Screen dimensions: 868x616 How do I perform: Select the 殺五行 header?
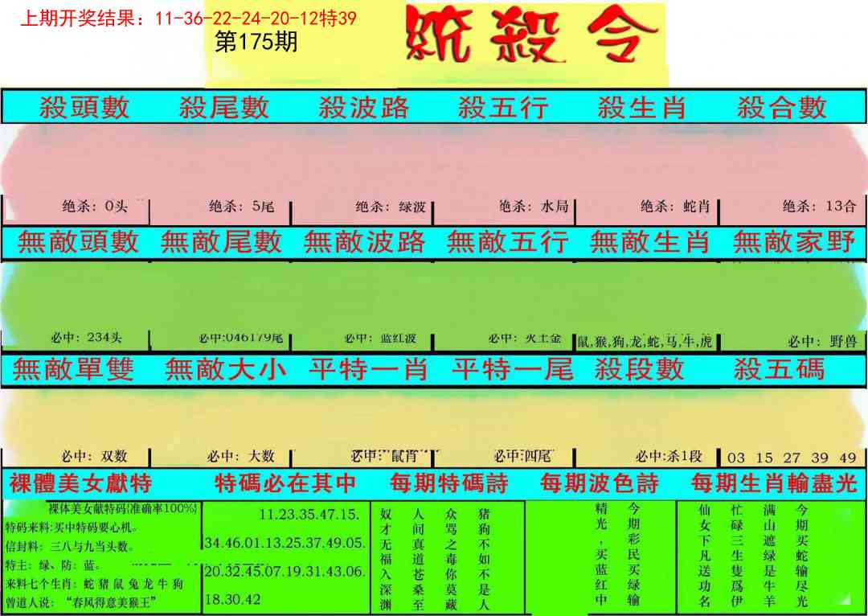[x=503, y=108]
